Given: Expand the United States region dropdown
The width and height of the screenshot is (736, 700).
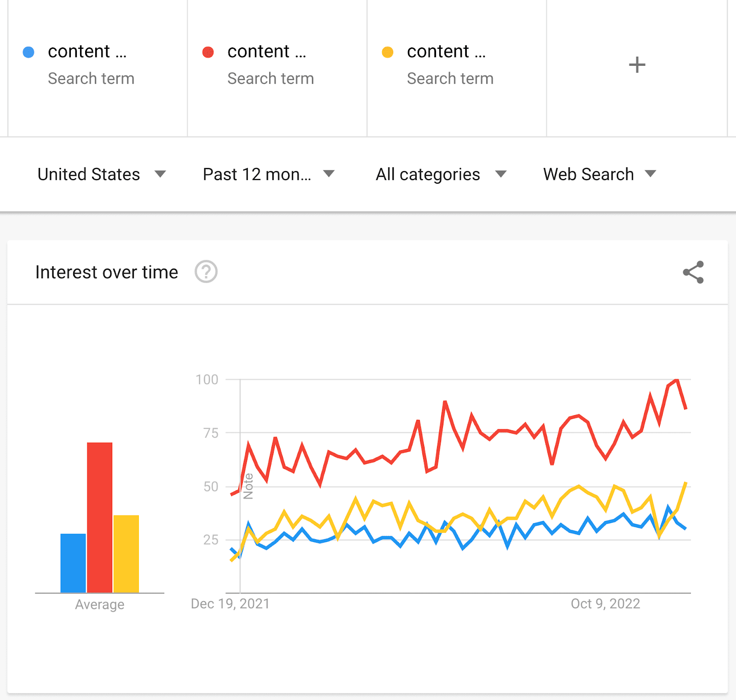Looking at the screenshot, I should (102, 174).
